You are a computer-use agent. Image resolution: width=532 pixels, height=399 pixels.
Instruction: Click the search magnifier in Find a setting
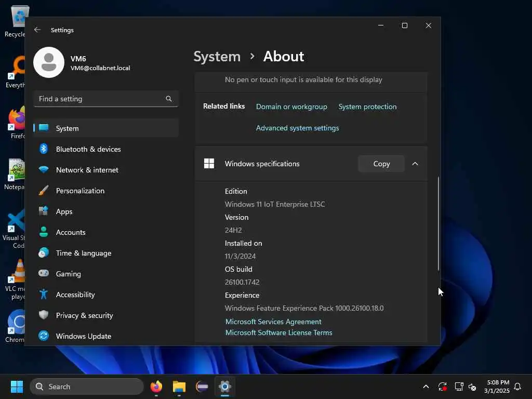click(x=169, y=99)
